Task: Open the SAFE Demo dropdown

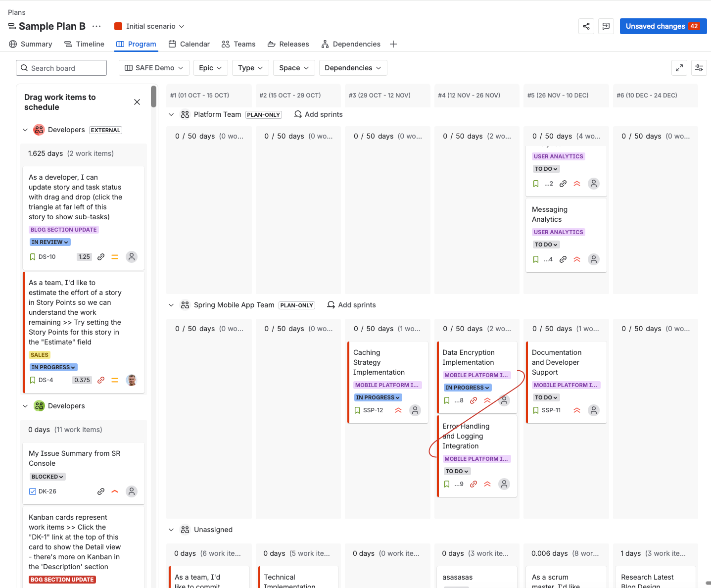Action: 154,68
